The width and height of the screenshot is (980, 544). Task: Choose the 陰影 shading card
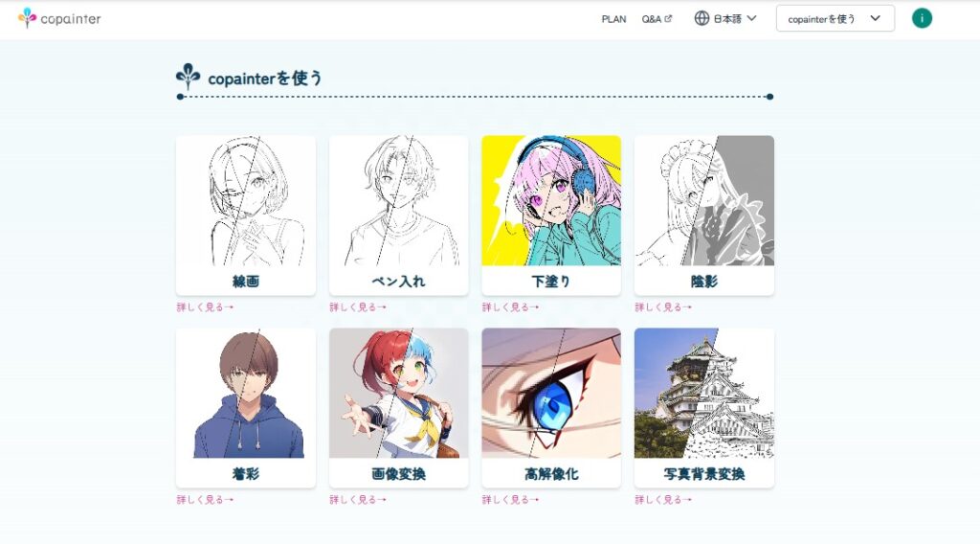[703, 215]
